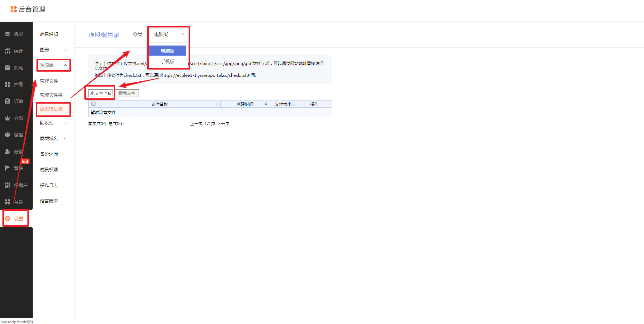
Task: Click the 会员 members crown icon
Action: pyautogui.click(x=7, y=118)
